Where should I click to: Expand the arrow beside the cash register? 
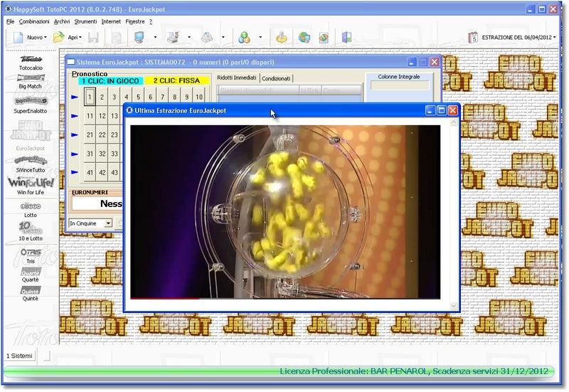(223, 38)
